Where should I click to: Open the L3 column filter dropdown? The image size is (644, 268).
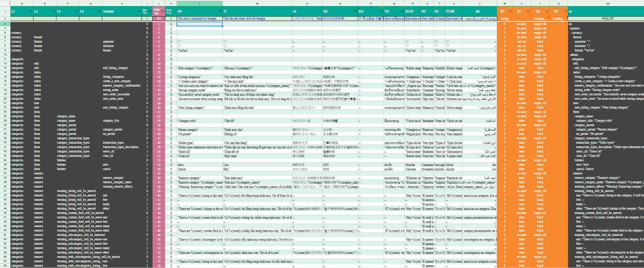click(31, 11)
